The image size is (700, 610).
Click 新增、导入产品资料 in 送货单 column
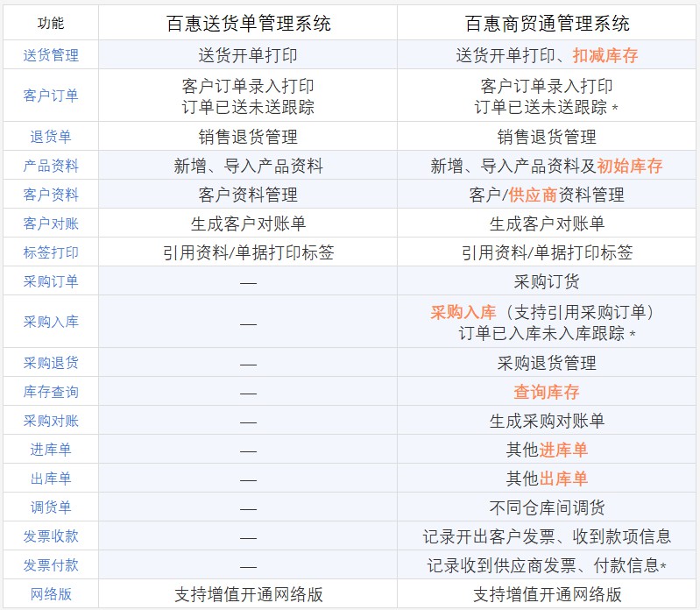[248, 167]
